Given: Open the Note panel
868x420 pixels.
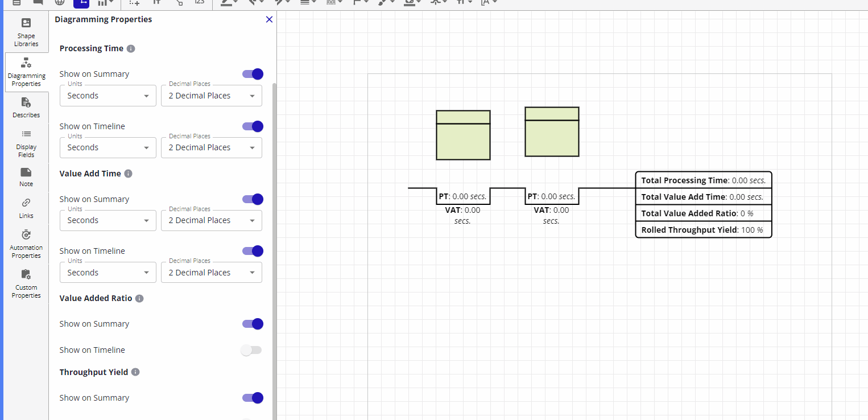Looking at the screenshot, I should click(x=26, y=177).
